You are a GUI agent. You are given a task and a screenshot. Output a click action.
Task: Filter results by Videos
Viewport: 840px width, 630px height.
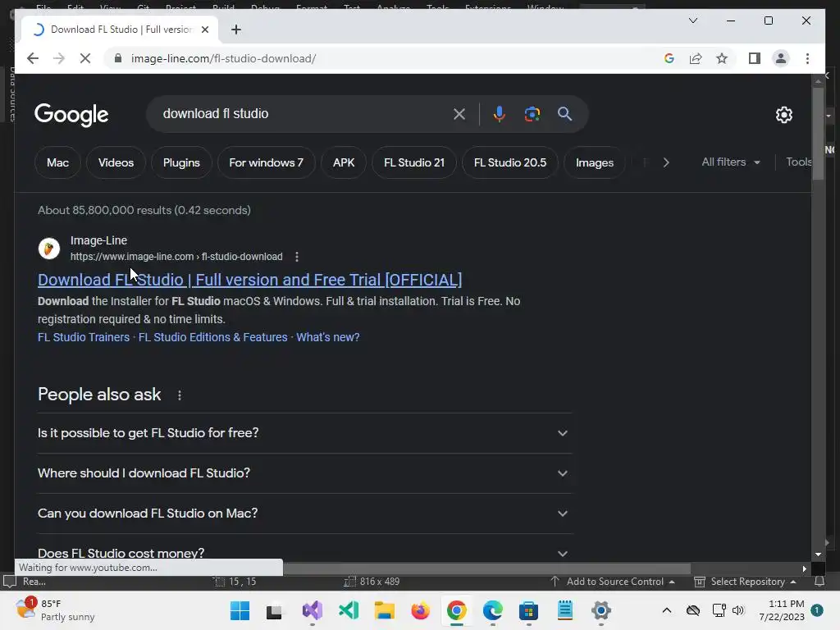116,162
